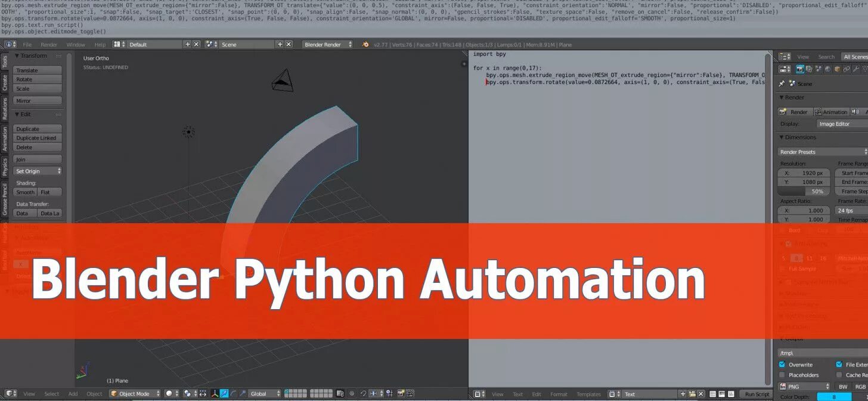The width and height of the screenshot is (868, 401).
Task: Open the Object properties tab icon
Action: (837, 69)
